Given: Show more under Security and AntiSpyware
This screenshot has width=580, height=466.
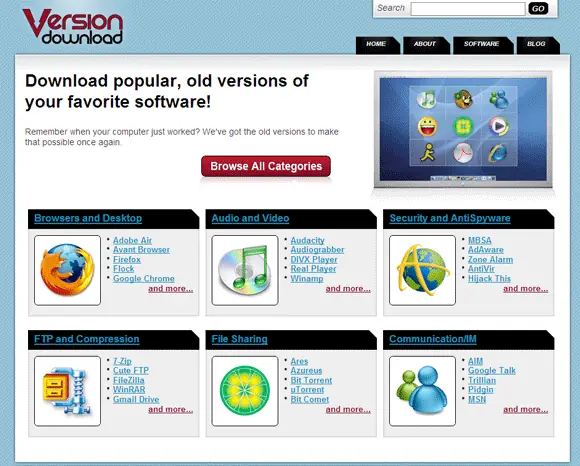Looking at the screenshot, I should tap(526, 288).
